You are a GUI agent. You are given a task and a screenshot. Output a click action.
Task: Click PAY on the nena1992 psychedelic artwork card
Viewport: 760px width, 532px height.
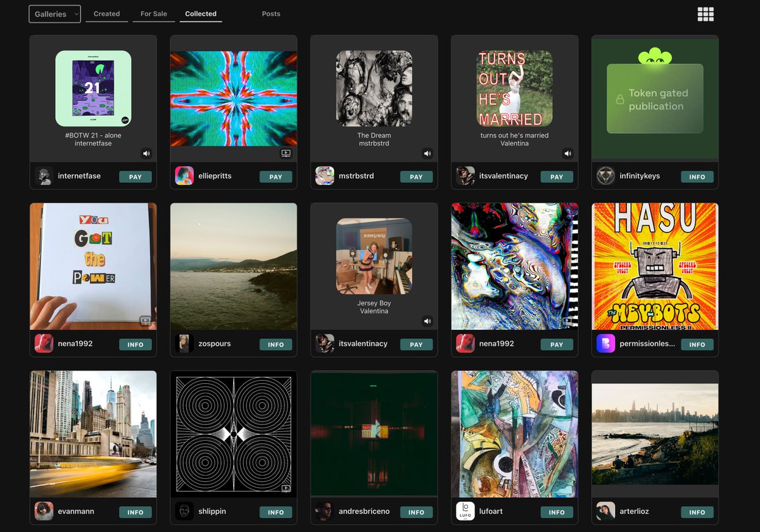click(557, 345)
